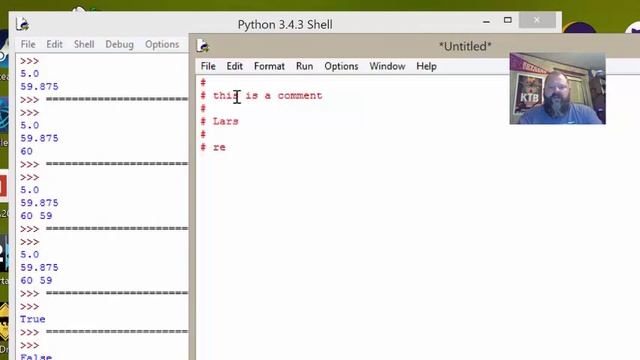Viewport: 640px width, 360px height.
Task: Click the IDLE icon in Python Shell title bar
Action: (x=22, y=24)
